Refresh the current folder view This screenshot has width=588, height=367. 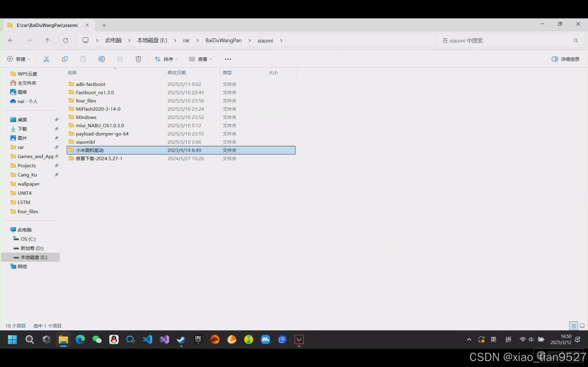point(66,41)
